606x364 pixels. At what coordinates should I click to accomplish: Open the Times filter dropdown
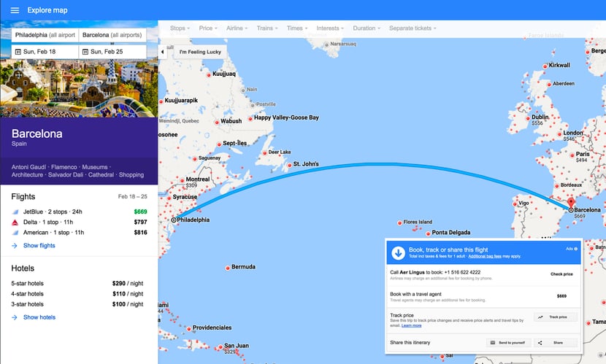point(297,28)
